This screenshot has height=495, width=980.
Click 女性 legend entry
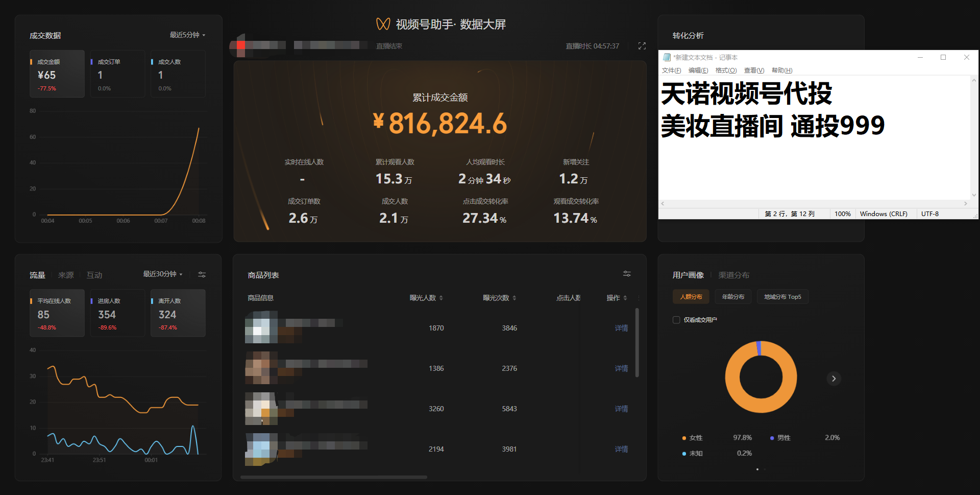[x=692, y=438]
